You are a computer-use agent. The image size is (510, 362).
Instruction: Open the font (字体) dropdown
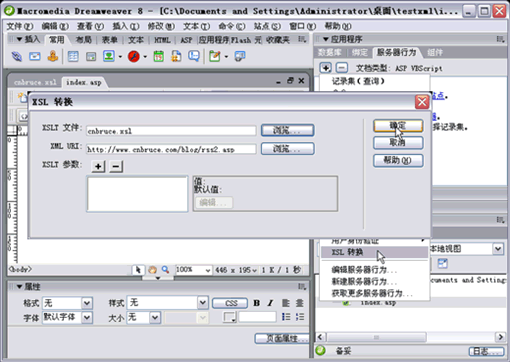pos(87,317)
